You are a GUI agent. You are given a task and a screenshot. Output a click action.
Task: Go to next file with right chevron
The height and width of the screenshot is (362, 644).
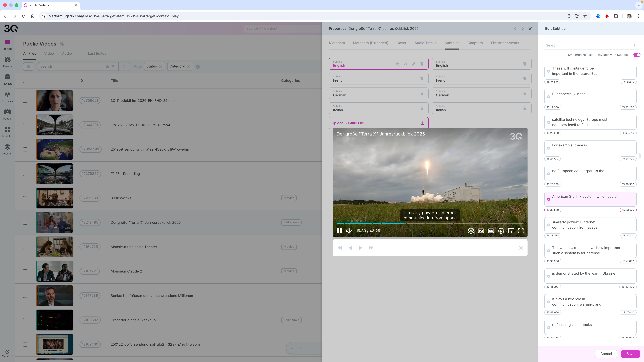522,29
